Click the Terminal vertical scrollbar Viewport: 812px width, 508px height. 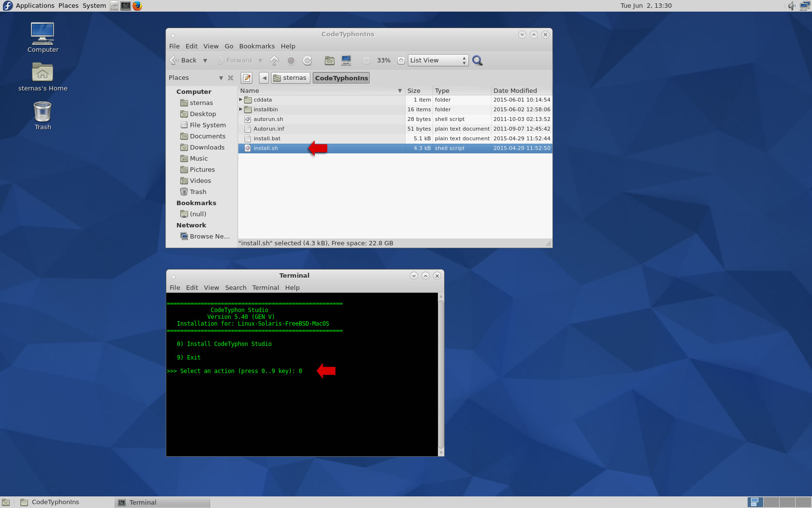[441, 374]
